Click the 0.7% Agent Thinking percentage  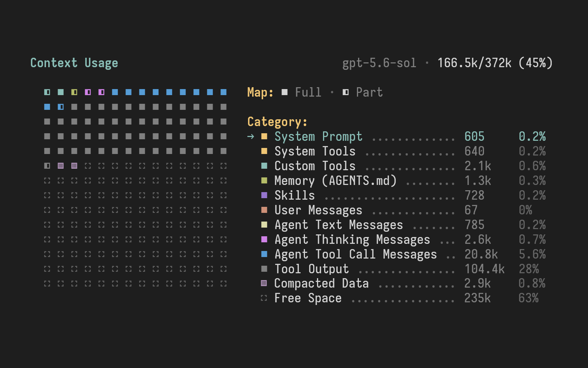(532, 239)
